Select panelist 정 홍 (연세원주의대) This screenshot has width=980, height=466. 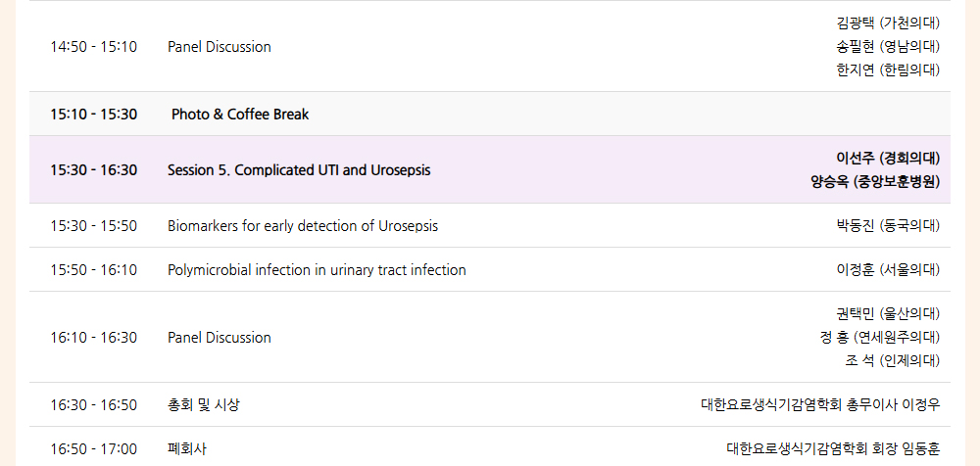(x=879, y=338)
